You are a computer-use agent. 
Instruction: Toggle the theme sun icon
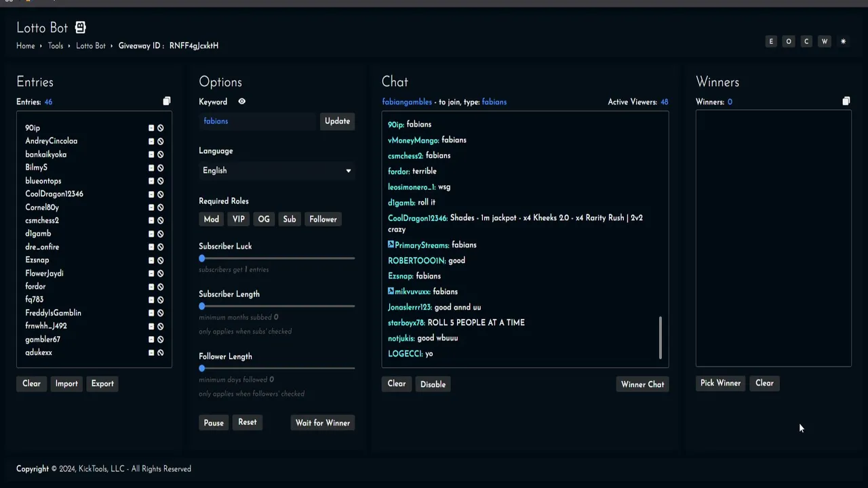(x=843, y=41)
